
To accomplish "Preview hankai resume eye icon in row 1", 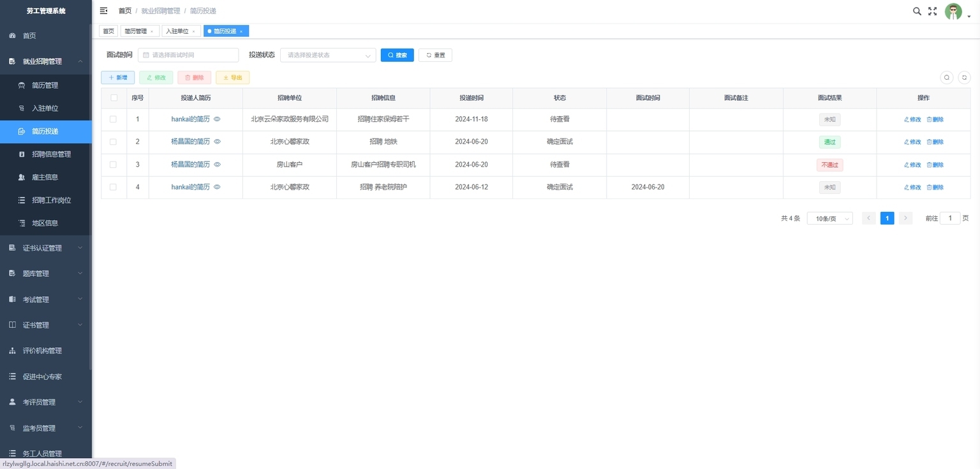I will (217, 119).
